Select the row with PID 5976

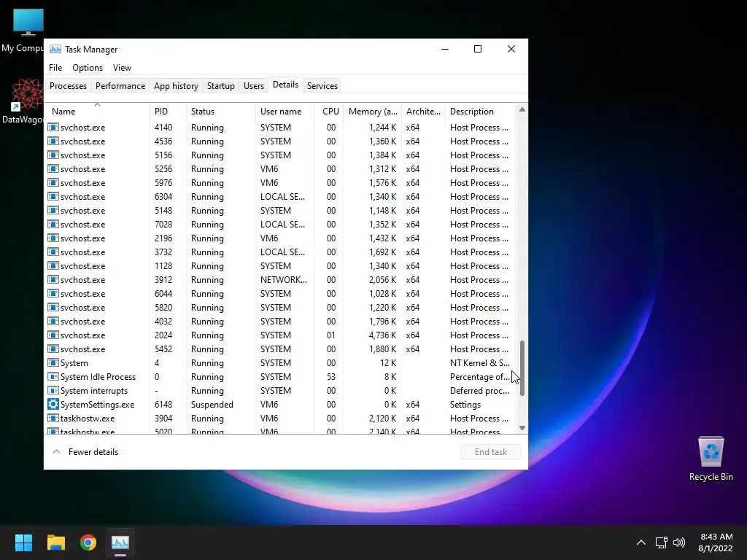[x=280, y=183]
